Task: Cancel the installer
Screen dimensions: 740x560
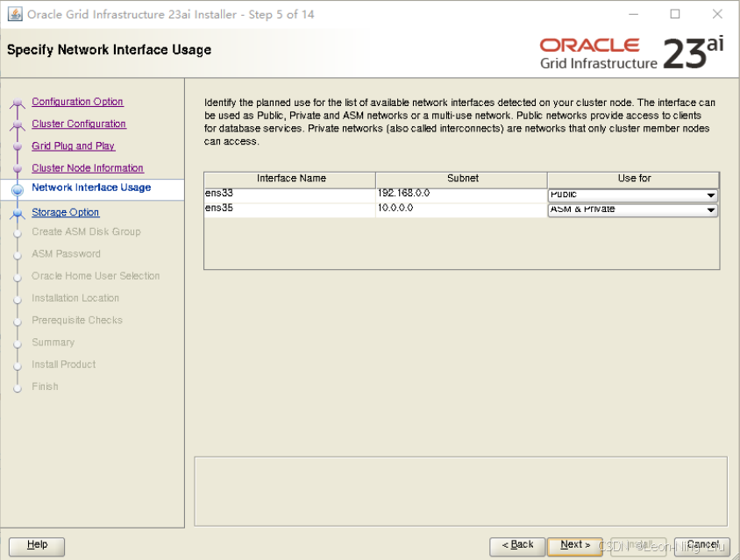Action: tap(702, 546)
